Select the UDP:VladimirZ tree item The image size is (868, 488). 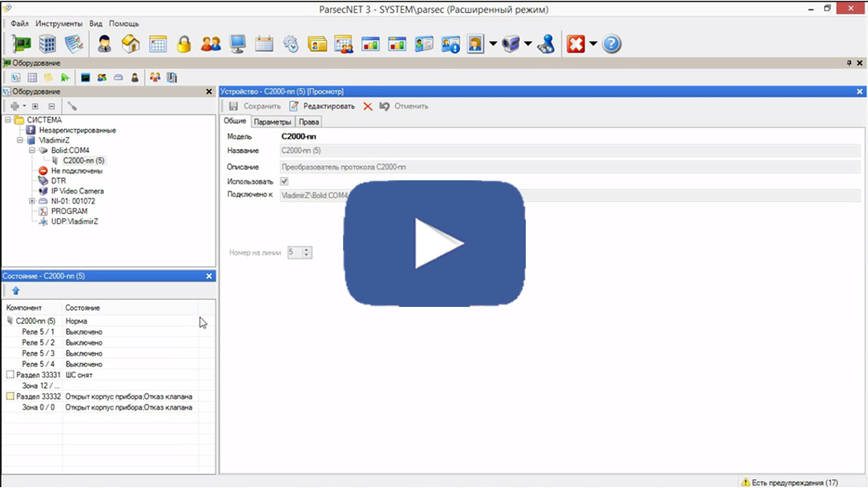pos(75,221)
